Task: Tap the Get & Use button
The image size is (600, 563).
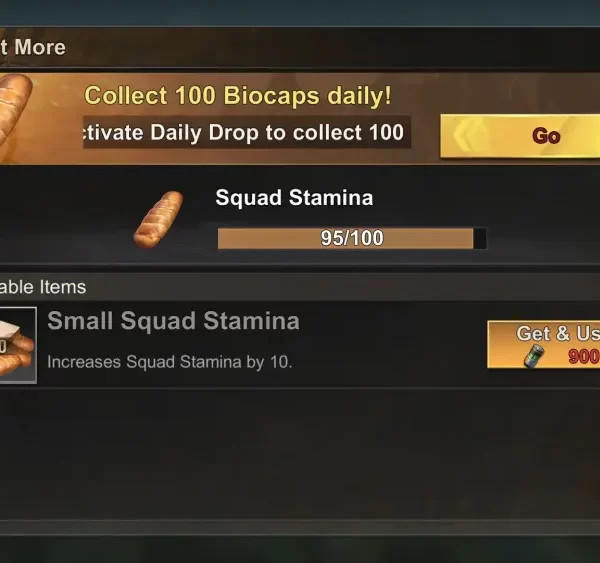Action: click(x=544, y=344)
